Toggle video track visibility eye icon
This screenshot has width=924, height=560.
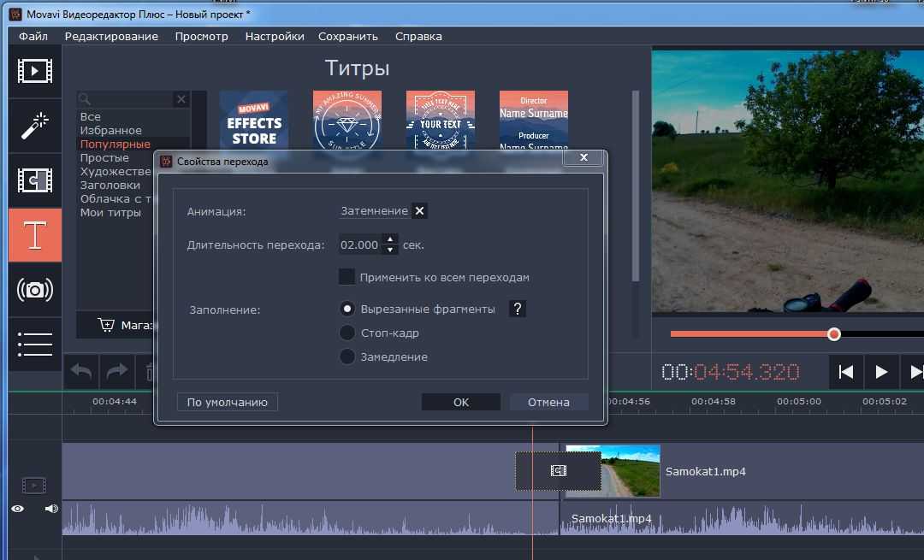tap(18, 509)
